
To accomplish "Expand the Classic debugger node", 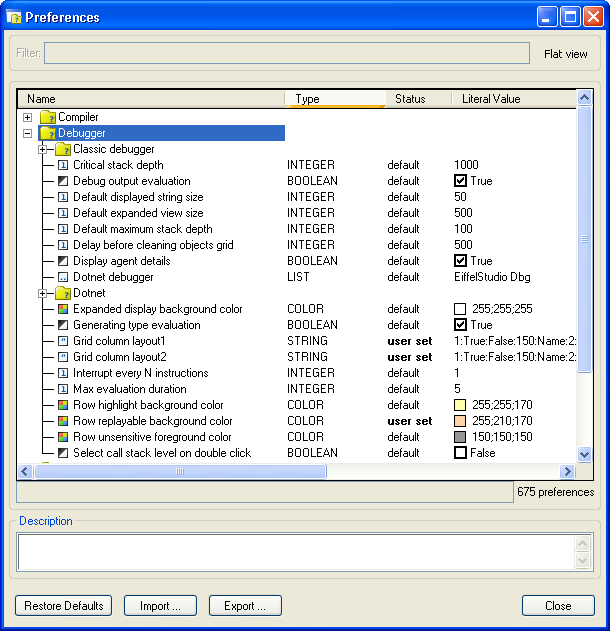I will coord(44,149).
